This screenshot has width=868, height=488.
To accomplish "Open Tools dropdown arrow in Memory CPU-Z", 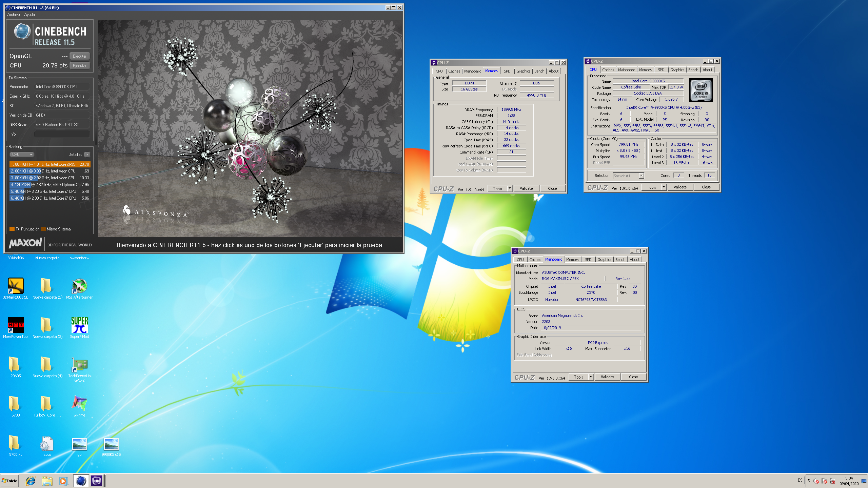I will (510, 188).
